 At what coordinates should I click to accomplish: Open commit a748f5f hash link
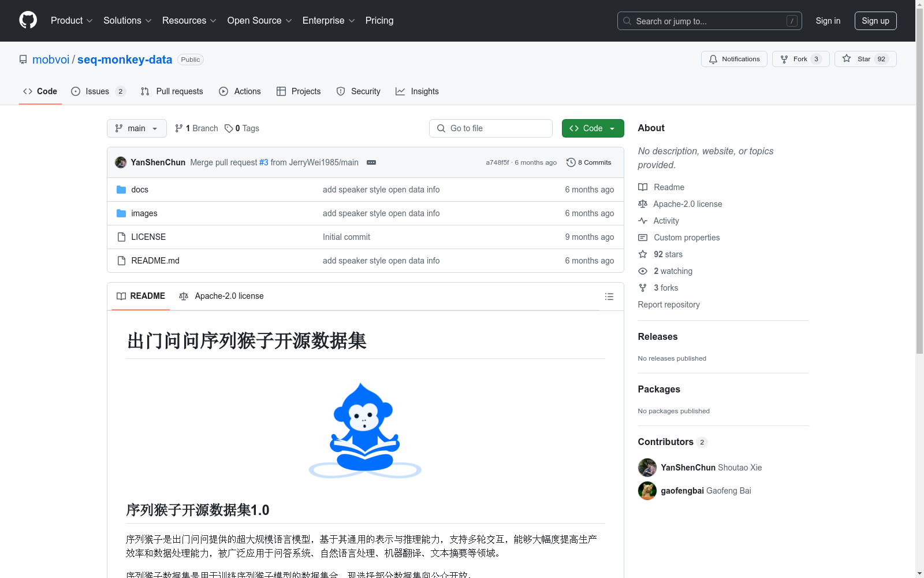497,162
